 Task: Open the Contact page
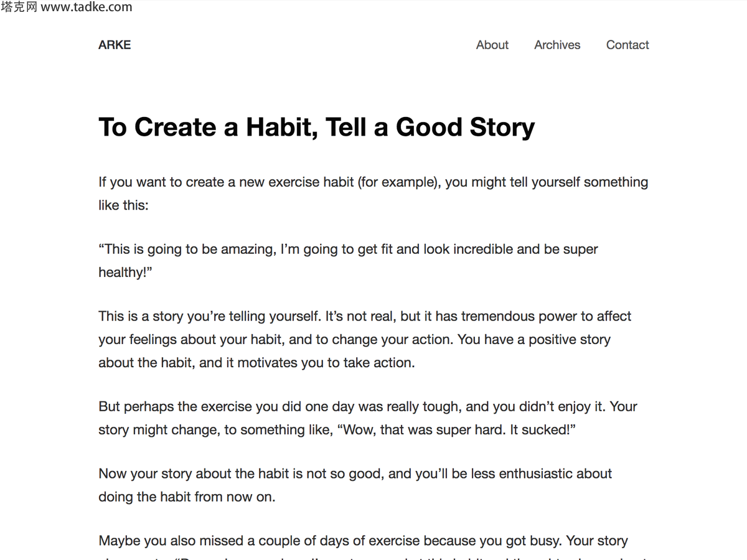pos(627,45)
